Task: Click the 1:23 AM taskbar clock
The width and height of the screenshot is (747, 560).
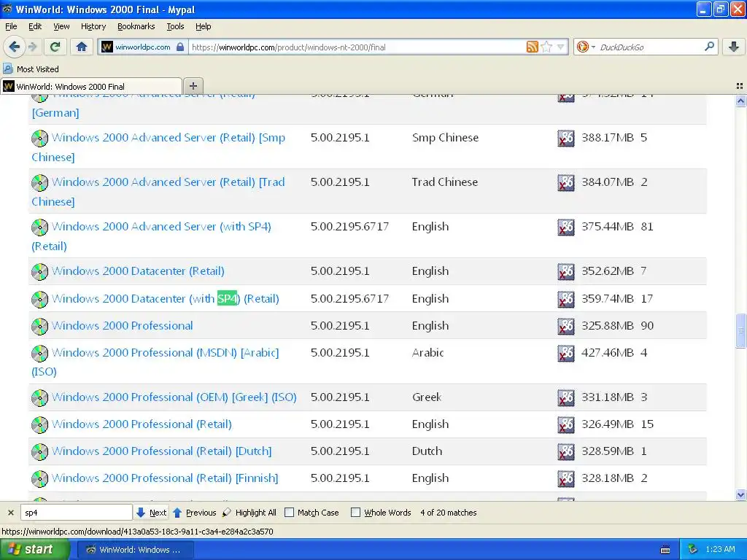Action: click(720, 549)
